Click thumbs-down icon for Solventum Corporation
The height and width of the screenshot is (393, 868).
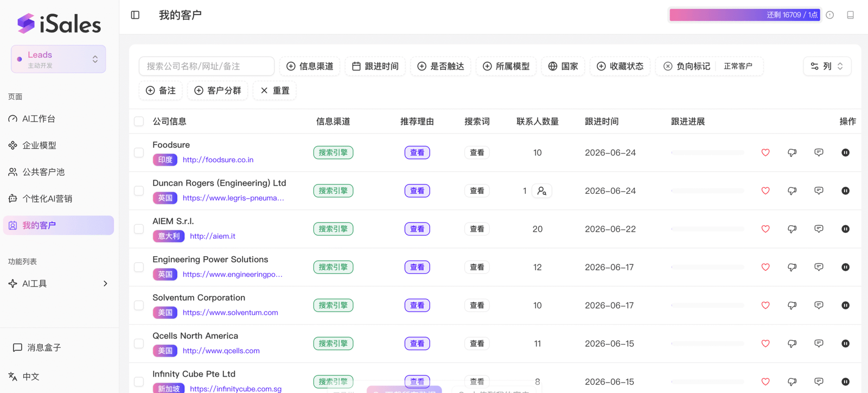pyautogui.click(x=792, y=305)
